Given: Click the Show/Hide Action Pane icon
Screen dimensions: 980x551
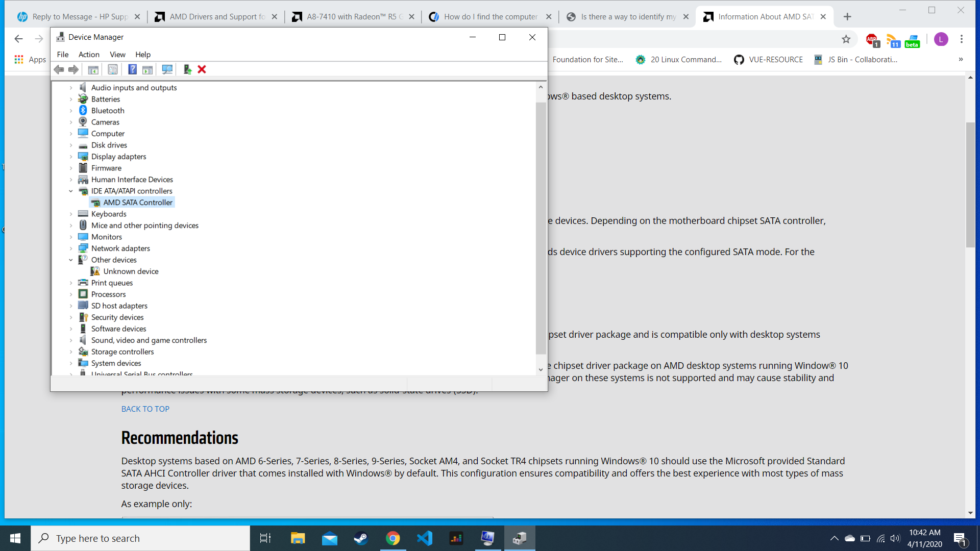Looking at the screenshot, I should tap(148, 69).
